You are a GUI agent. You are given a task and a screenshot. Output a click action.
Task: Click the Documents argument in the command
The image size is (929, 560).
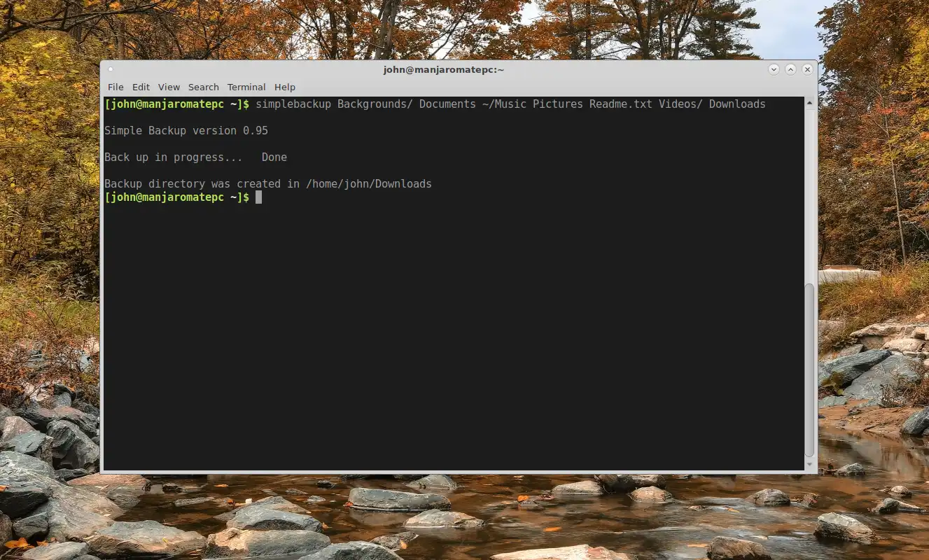447,104
